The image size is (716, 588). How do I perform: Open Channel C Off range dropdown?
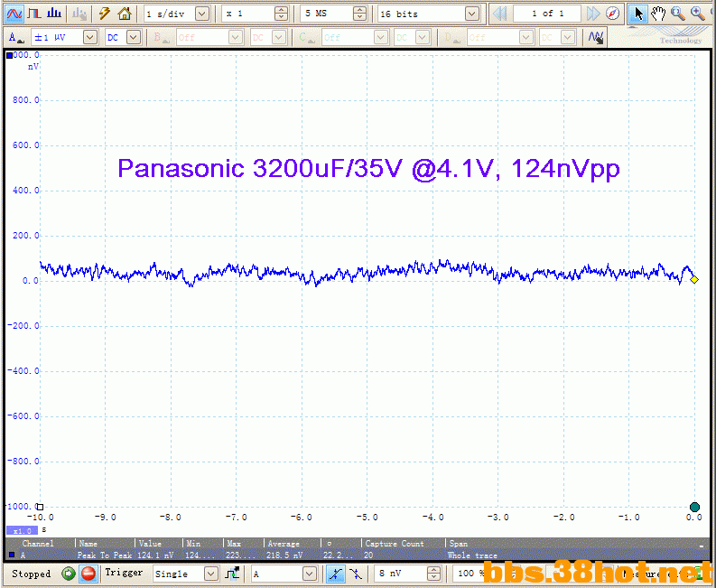click(x=380, y=37)
